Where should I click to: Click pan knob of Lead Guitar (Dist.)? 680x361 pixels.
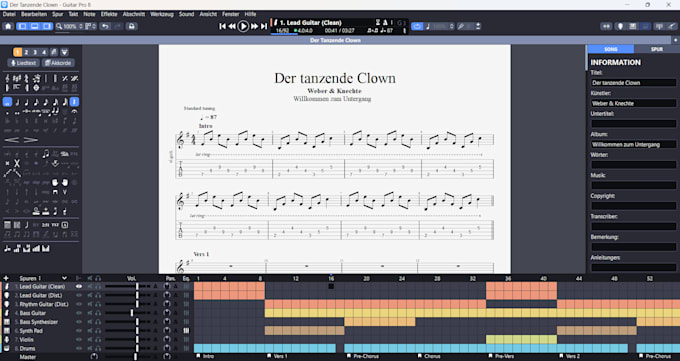pyautogui.click(x=167, y=295)
